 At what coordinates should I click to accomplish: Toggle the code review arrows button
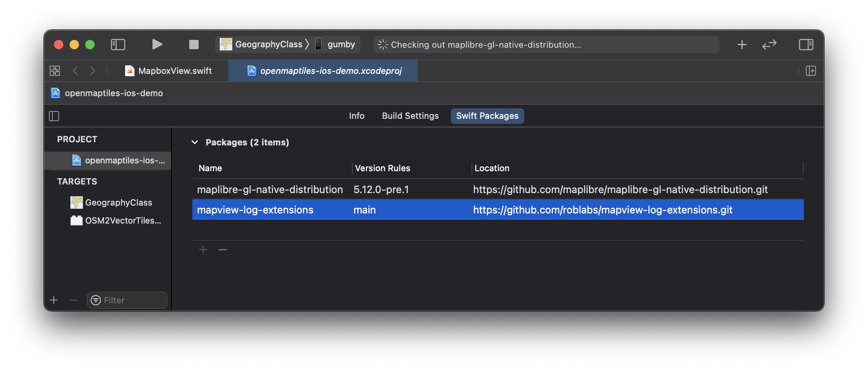(769, 45)
